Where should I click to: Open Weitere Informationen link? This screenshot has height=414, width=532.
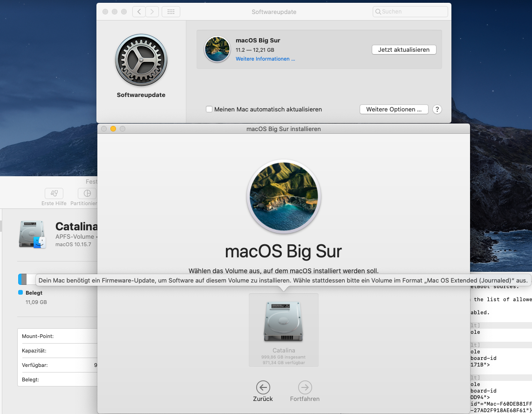266,59
